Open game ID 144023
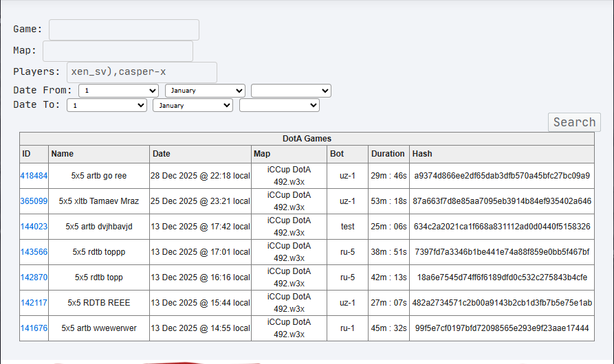The width and height of the screenshot is (614, 364). (x=34, y=227)
